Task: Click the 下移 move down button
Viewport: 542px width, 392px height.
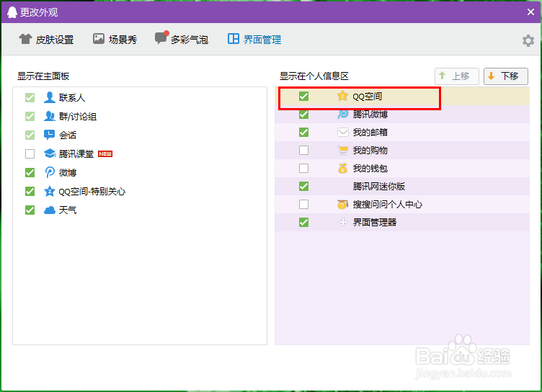Action: 506,76
